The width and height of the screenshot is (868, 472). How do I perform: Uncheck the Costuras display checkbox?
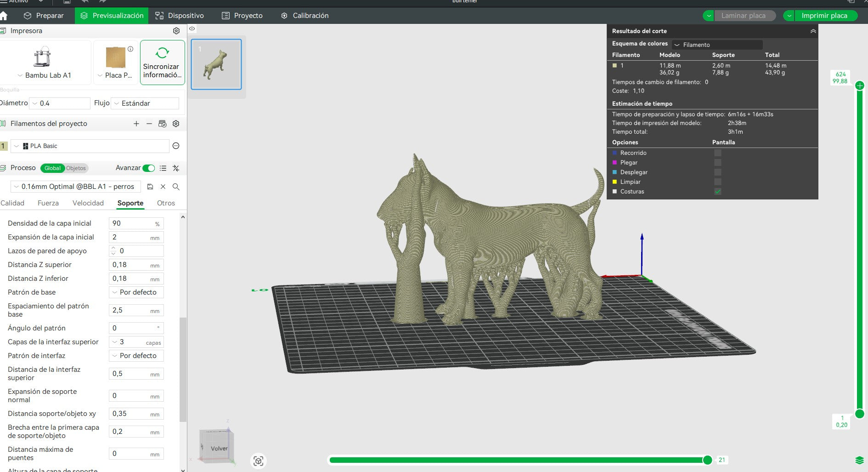718,192
